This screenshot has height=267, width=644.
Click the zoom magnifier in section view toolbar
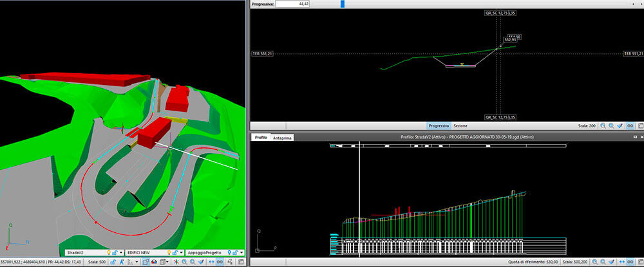point(603,126)
